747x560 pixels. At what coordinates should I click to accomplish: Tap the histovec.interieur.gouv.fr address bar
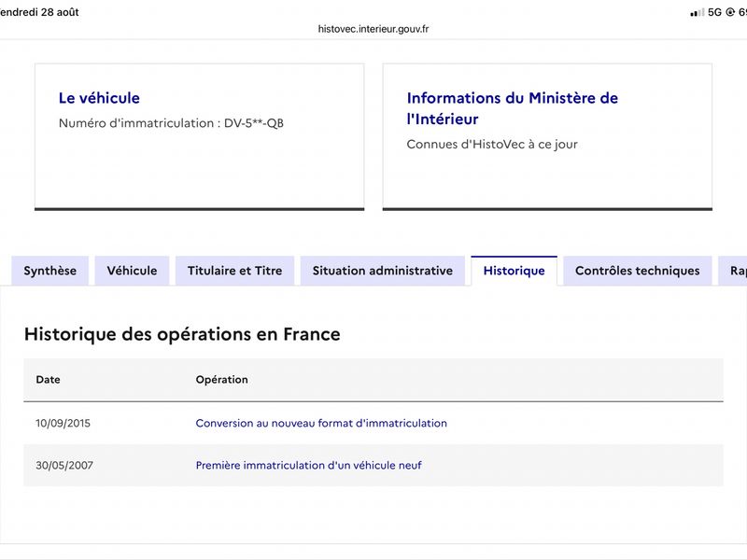[373, 29]
